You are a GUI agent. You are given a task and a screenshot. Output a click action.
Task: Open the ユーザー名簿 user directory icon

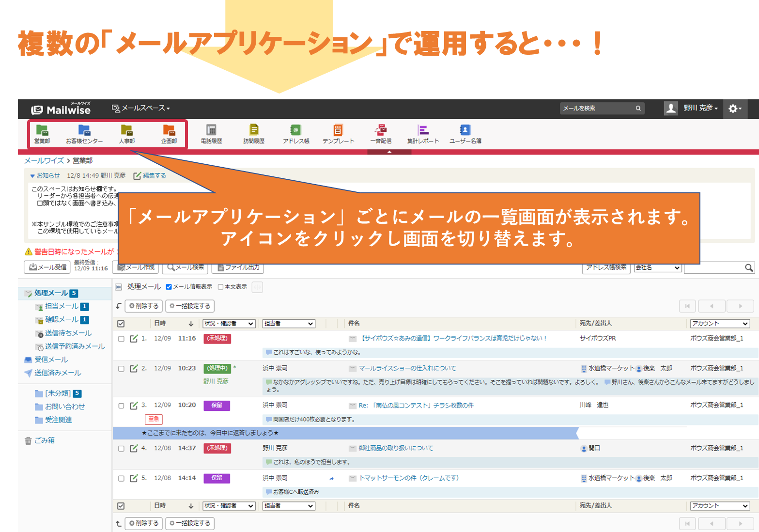[465, 134]
